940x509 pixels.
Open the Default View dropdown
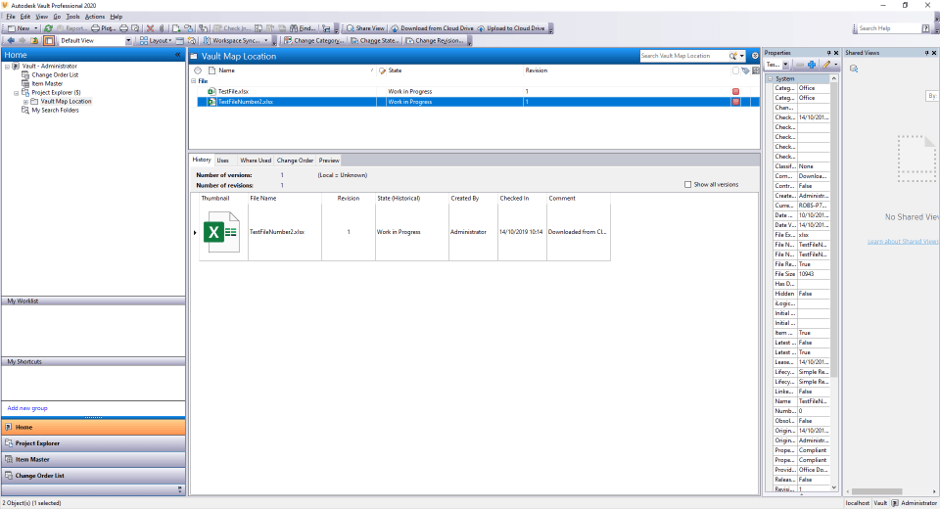point(128,41)
